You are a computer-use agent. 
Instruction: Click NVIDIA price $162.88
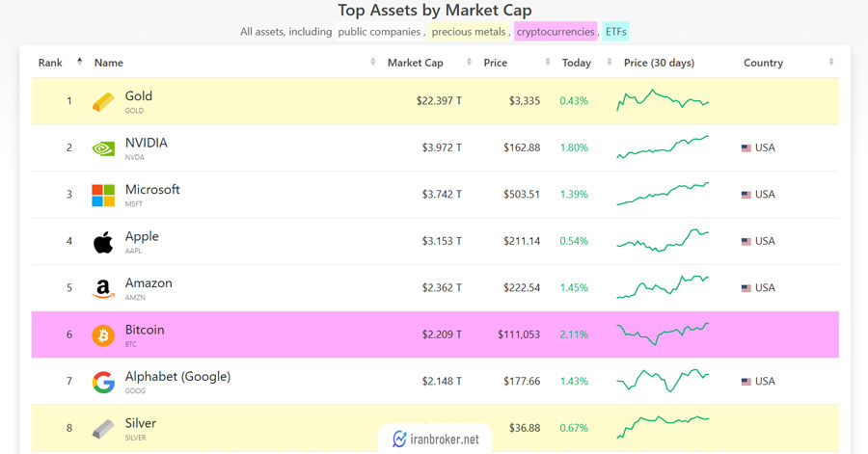coord(522,147)
